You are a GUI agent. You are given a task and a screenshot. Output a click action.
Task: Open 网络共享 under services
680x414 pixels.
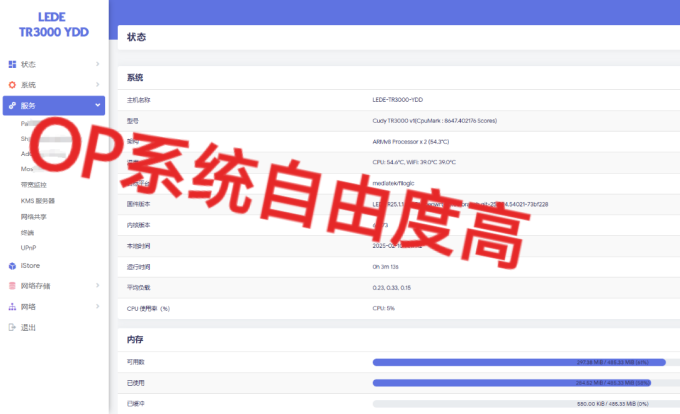tap(33, 217)
